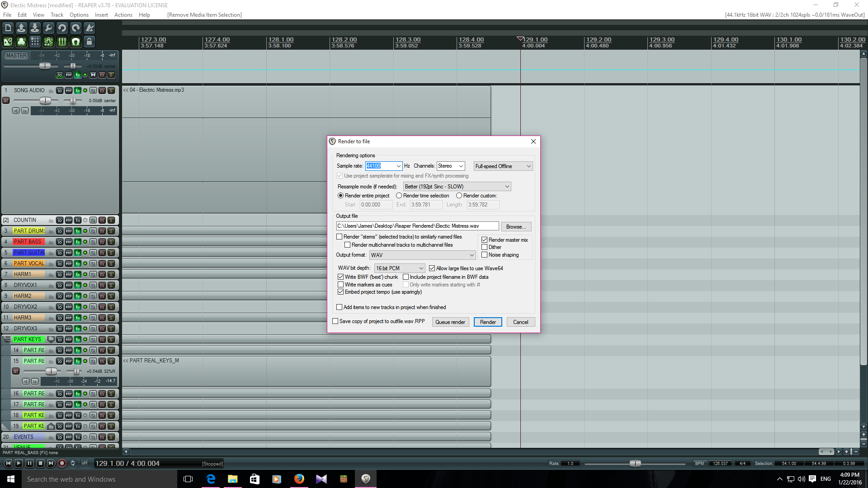Viewport: 868px width, 488px height.
Task: Select the Render time selection radio button
Action: coord(399,196)
